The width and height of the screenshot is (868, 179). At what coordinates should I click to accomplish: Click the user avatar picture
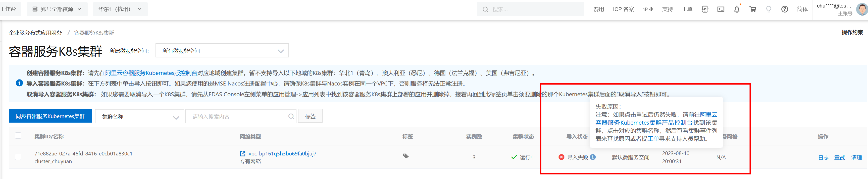[x=862, y=9]
